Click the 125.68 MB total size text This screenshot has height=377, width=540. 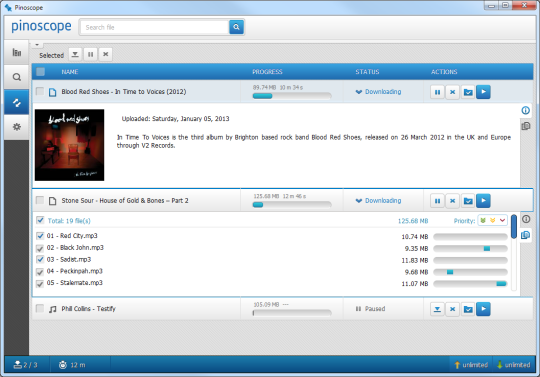pos(413,221)
